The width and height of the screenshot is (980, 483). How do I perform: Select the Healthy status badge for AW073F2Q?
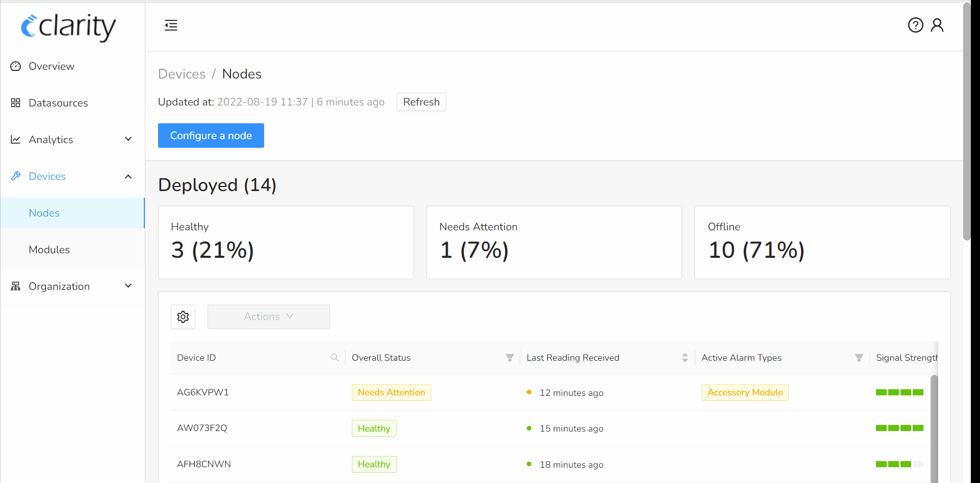pyautogui.click(x=374, y=428)
